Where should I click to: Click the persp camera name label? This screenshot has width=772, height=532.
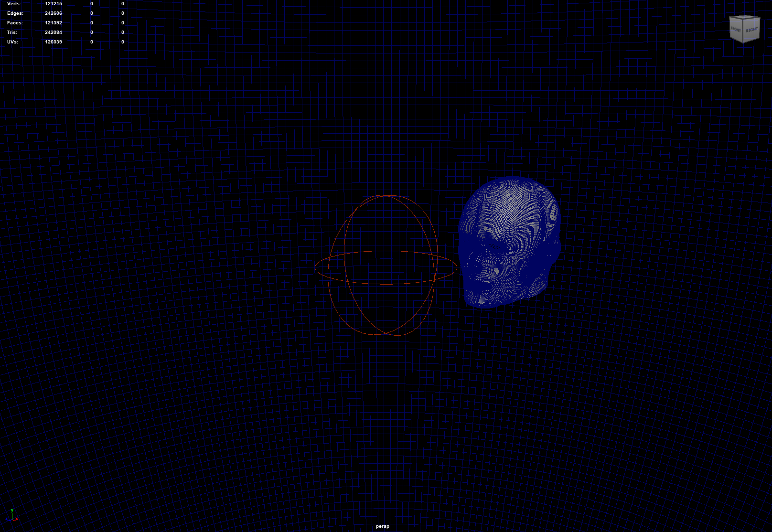383,526
